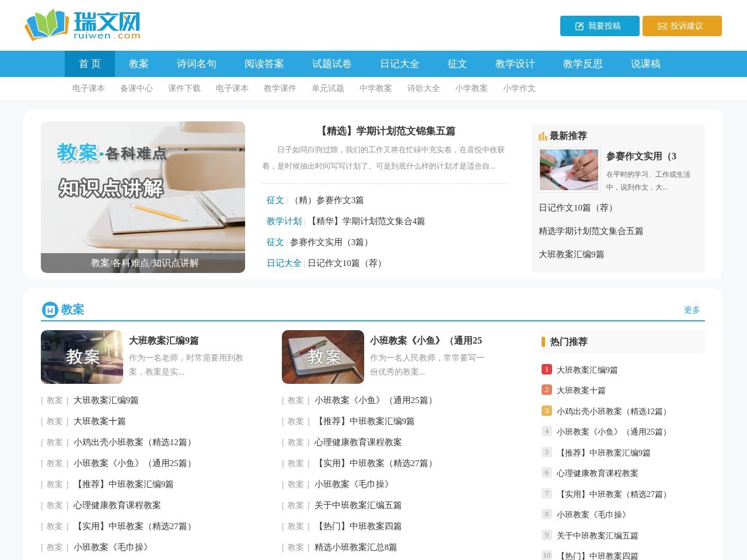The width and height of the screenshot is (747, 560).
Task: Switch to the 首页 tab
Action: tap(89, 64)
